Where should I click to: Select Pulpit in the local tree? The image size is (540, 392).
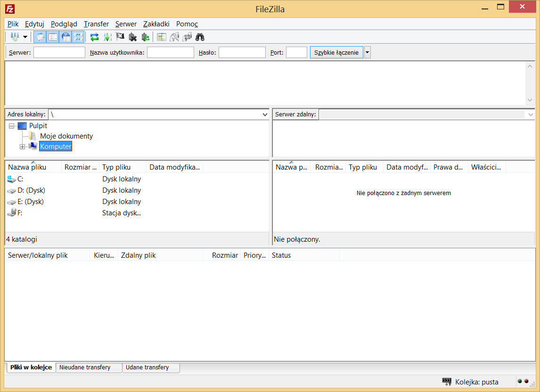[x=38, y=126]
